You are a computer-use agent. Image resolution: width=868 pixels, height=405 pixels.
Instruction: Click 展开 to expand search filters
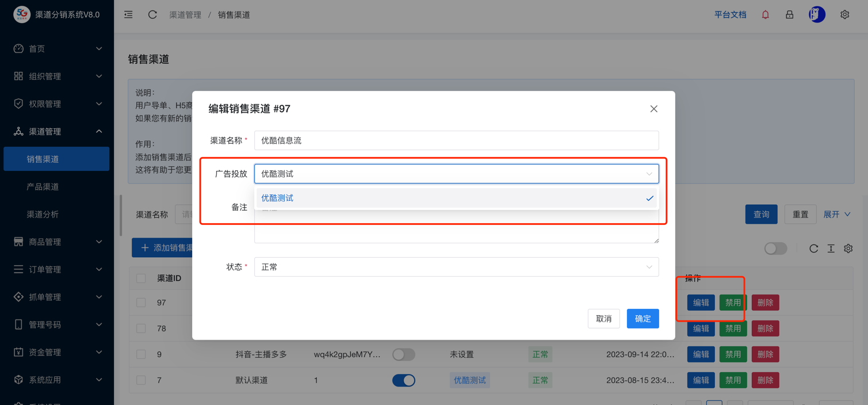[836, 214]
